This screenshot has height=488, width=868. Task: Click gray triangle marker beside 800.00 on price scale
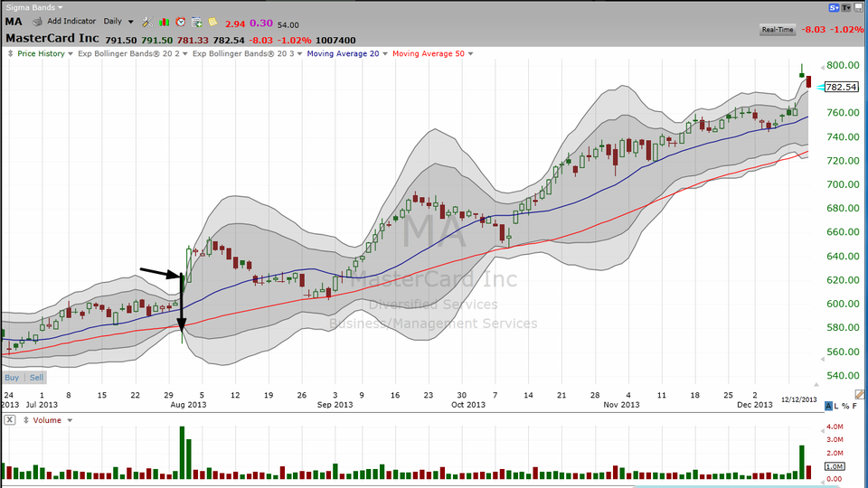[x=822, y=68]
